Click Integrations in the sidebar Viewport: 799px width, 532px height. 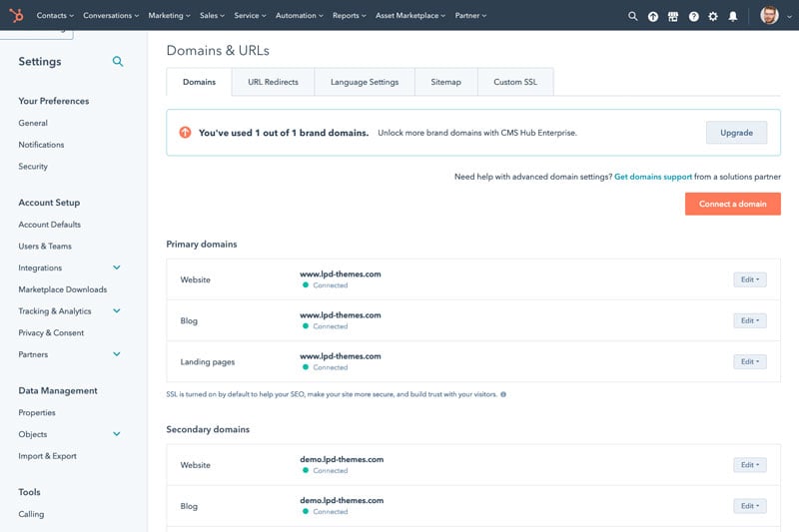[x=40, y=267]
